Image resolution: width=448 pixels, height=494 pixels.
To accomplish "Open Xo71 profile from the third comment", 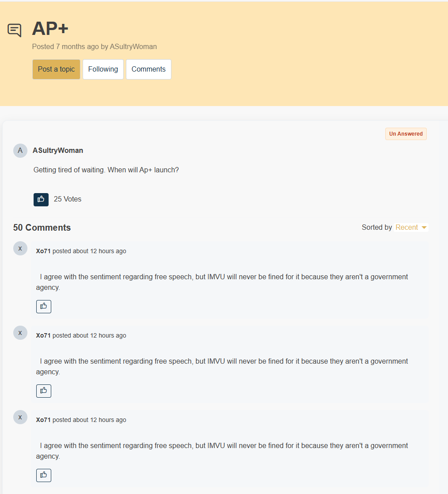I will (x=43, y=420).
